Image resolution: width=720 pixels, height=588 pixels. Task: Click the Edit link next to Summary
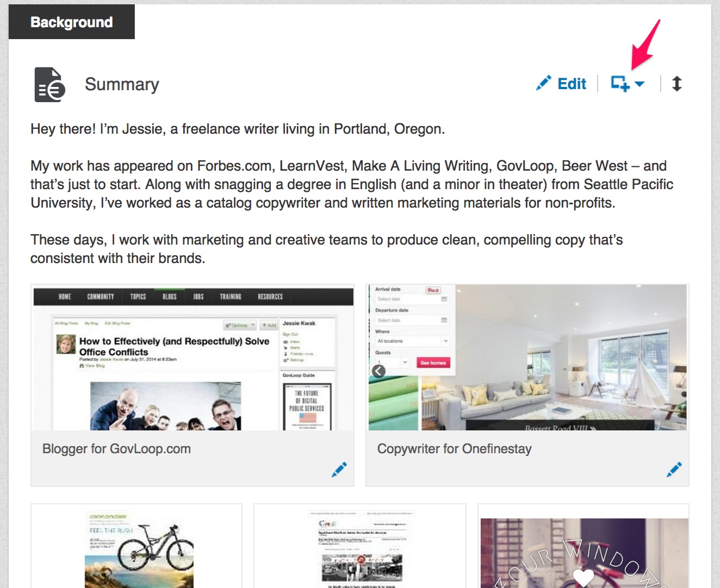[x=572, y=84]
